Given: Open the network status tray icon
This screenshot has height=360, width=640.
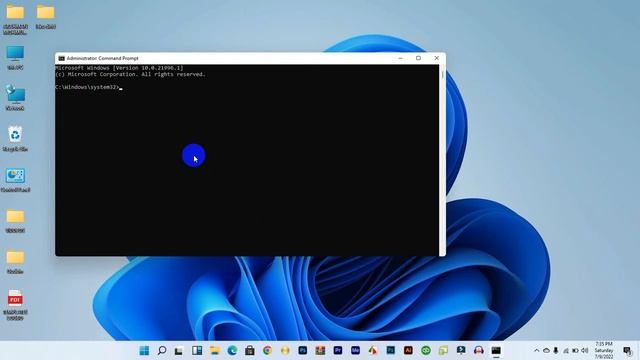Looking at the screenshot, I should point(566,350).
